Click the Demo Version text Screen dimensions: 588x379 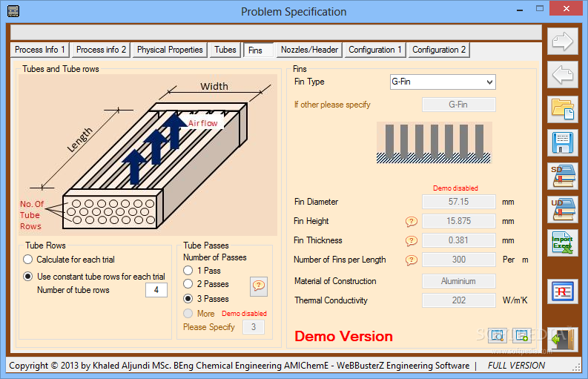(343, 336)
